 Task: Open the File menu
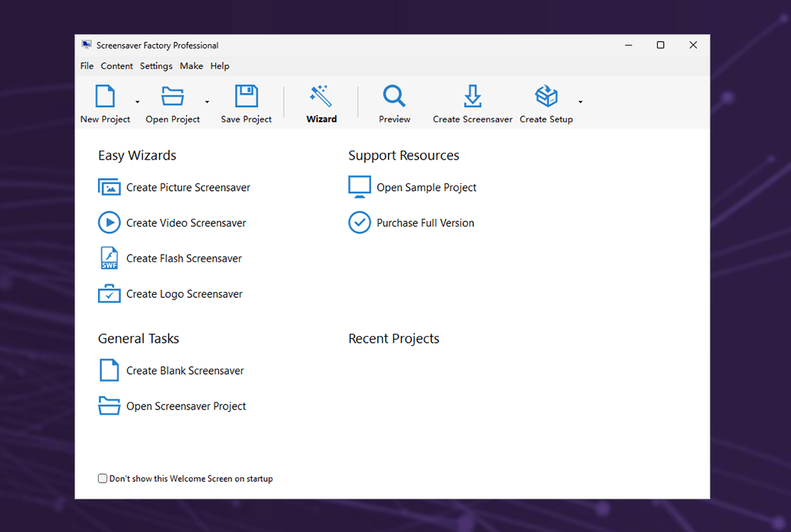pyautogui.click(x=87, y=66)
